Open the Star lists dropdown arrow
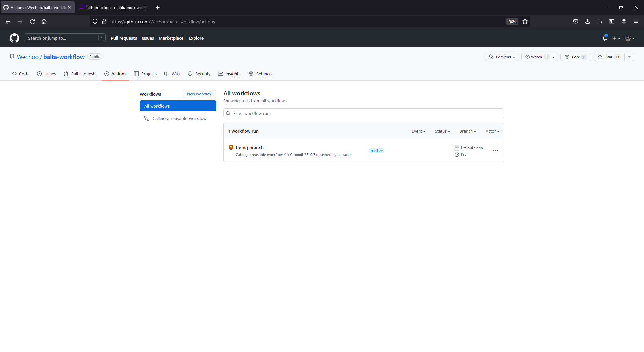Image resolution: width=644 pixels, height=352 pixels. 629,57
